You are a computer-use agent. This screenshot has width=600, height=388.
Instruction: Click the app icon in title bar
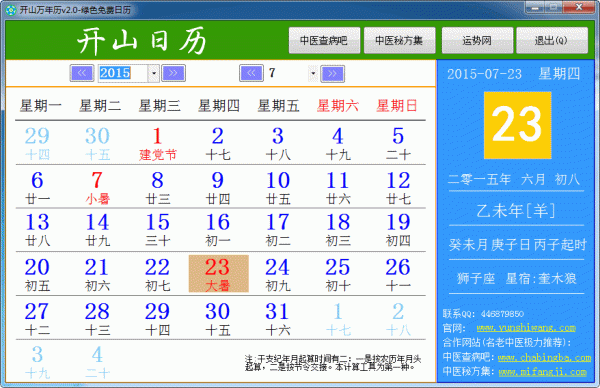(x=11, y=10)
